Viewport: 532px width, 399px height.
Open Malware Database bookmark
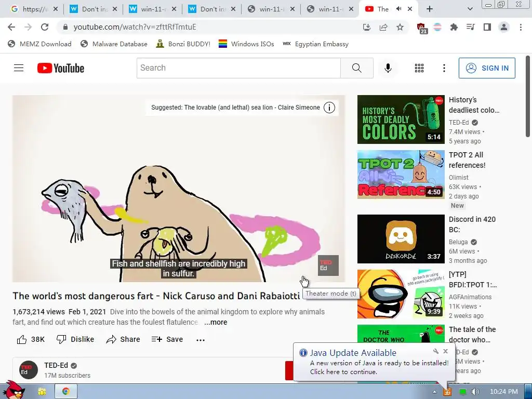coord(114,44)
